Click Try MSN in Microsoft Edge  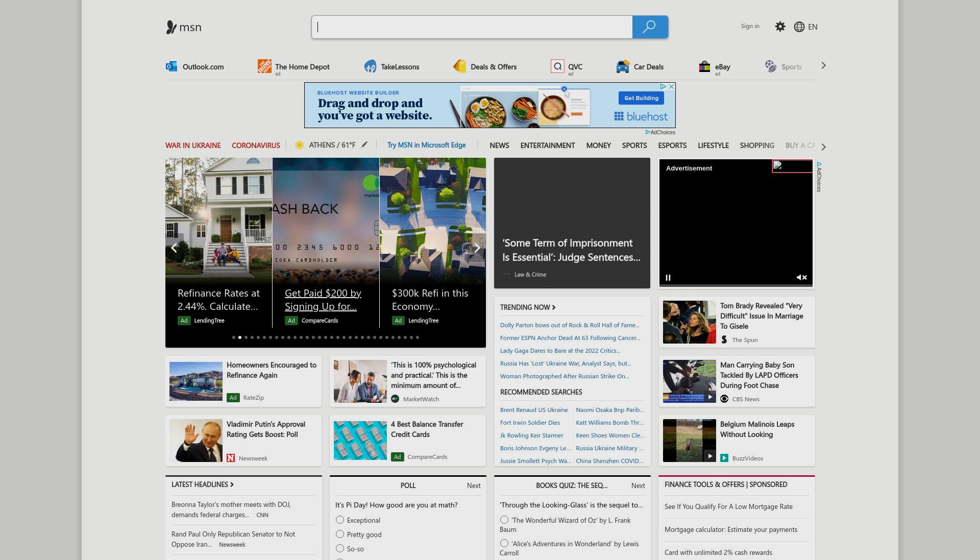[426, 145]
